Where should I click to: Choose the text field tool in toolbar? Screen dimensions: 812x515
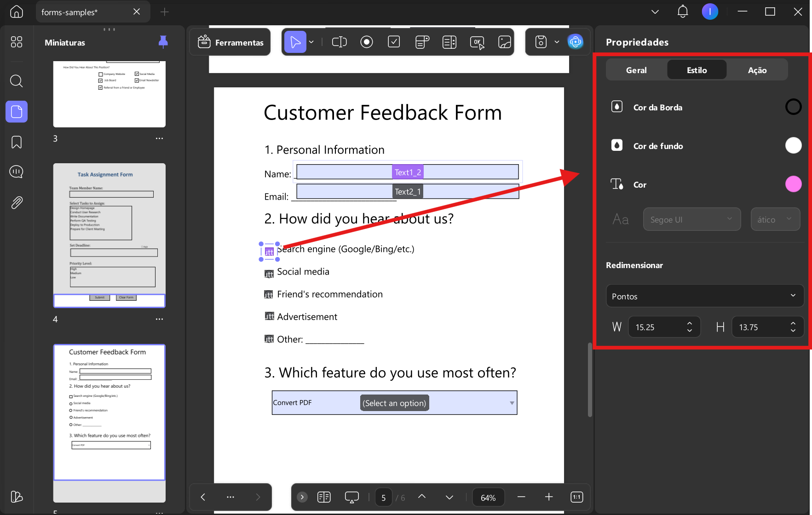339,42
